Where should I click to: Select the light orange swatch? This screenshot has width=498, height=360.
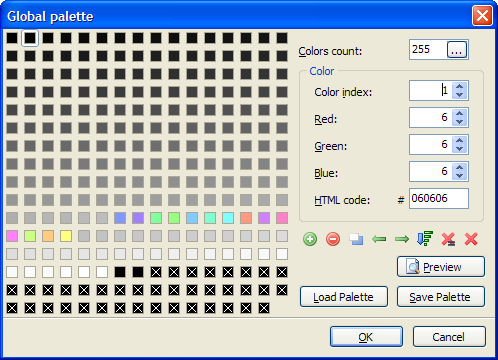[48, 236]
